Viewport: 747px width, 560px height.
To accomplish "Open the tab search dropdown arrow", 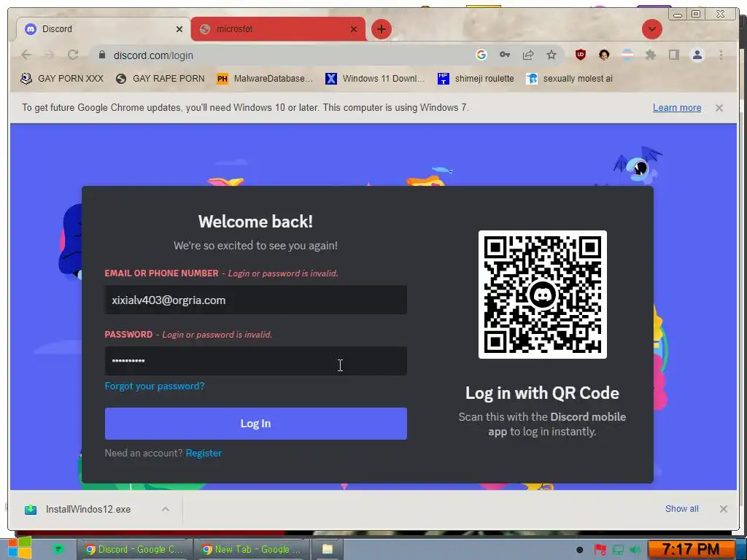I will [651, 29].
